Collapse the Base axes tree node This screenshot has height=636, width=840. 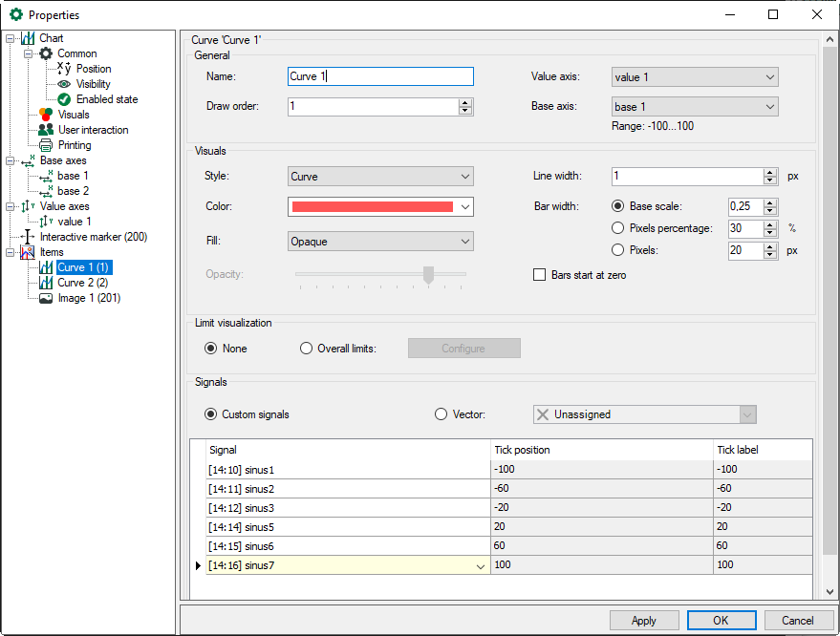tap(11, 160)
